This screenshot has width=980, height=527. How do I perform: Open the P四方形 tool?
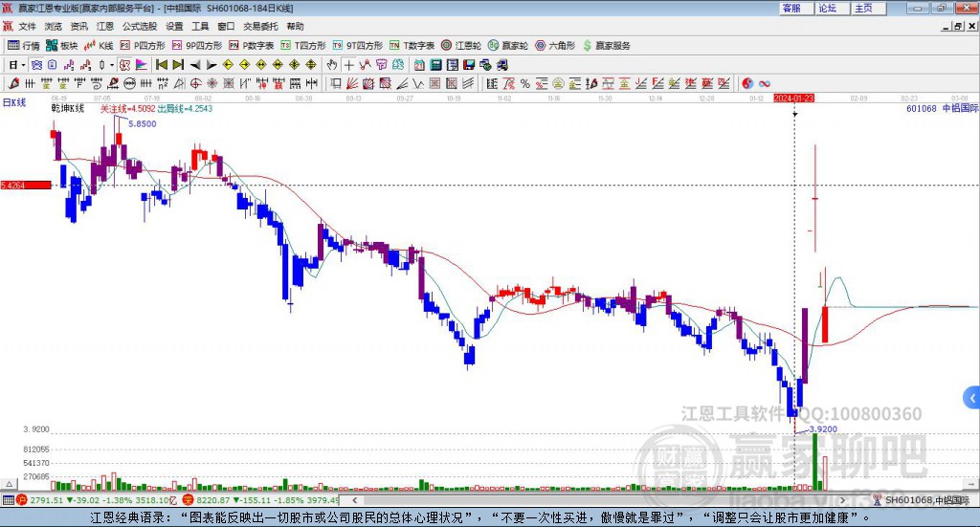pos(143,46)
